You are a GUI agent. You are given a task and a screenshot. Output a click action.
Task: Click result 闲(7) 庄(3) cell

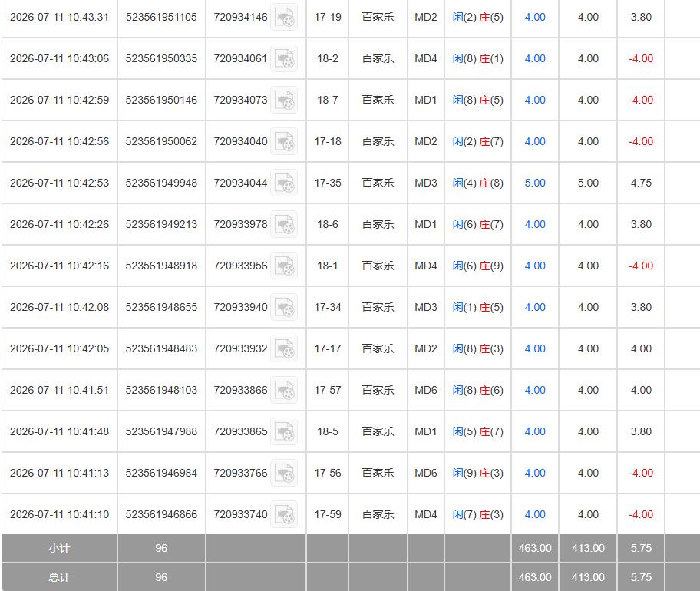click(477, 515)
